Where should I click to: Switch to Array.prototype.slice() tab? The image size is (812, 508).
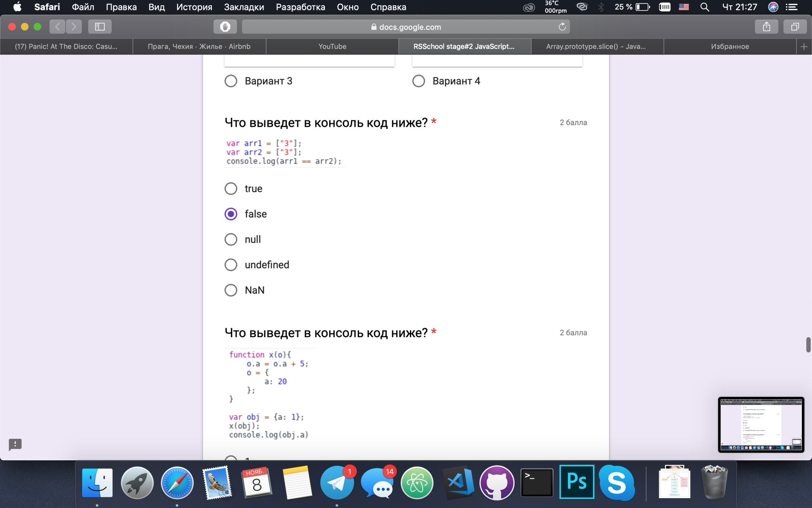click(596, 47)
